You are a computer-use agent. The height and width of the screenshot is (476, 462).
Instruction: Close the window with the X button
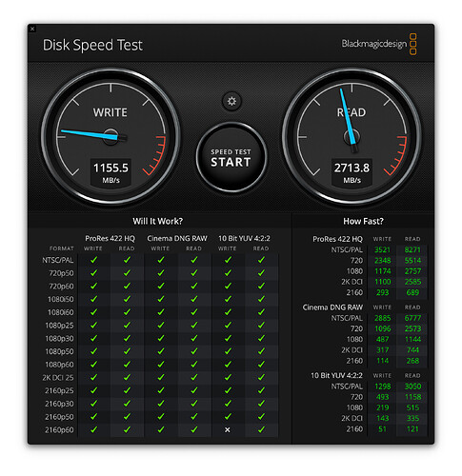(32, 29)
